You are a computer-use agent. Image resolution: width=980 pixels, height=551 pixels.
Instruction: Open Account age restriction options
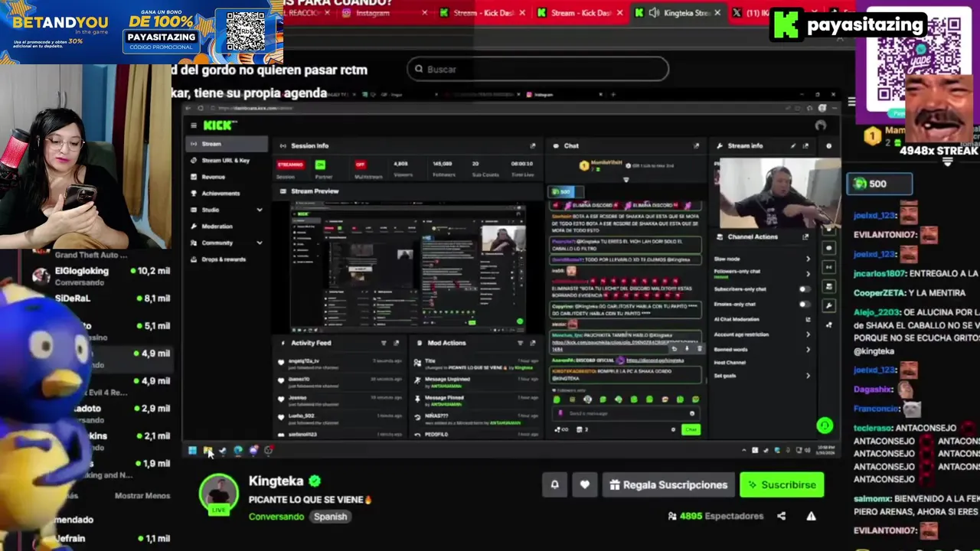tap(808, 334)
